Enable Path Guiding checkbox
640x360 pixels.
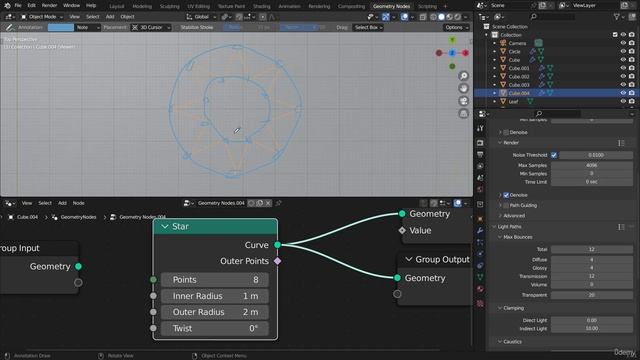coord(506,205)
